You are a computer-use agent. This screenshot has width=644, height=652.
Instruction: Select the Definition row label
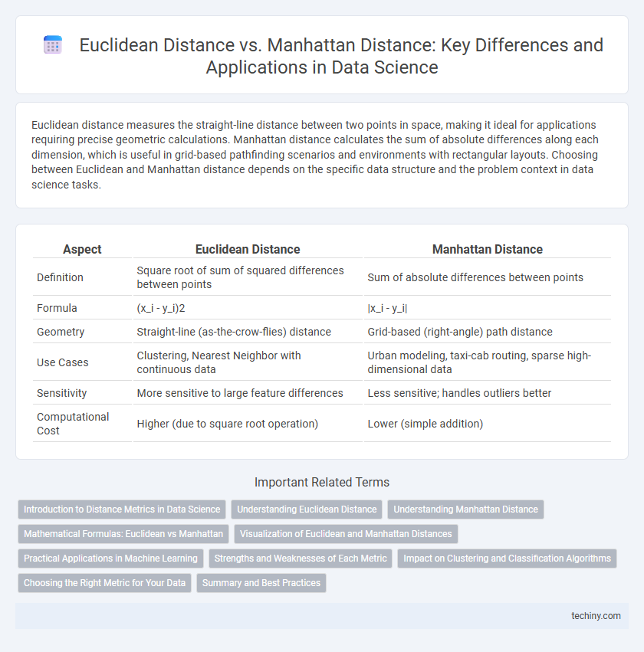click(60, 277)
